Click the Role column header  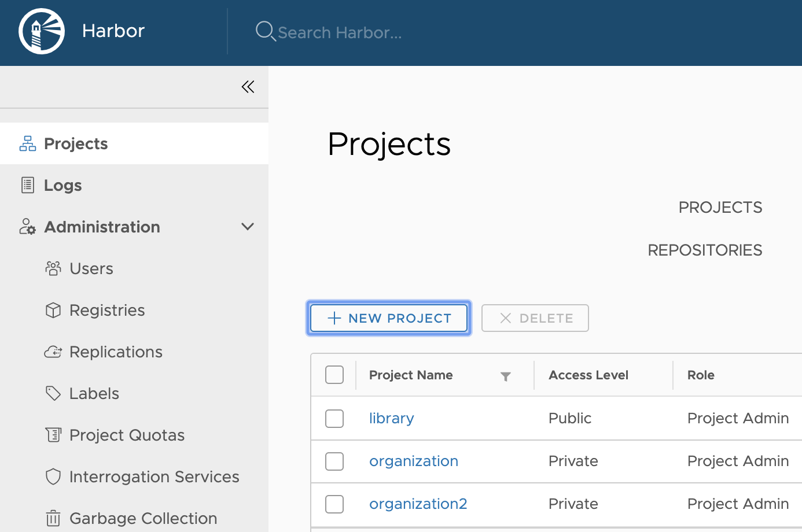[701, 375]
